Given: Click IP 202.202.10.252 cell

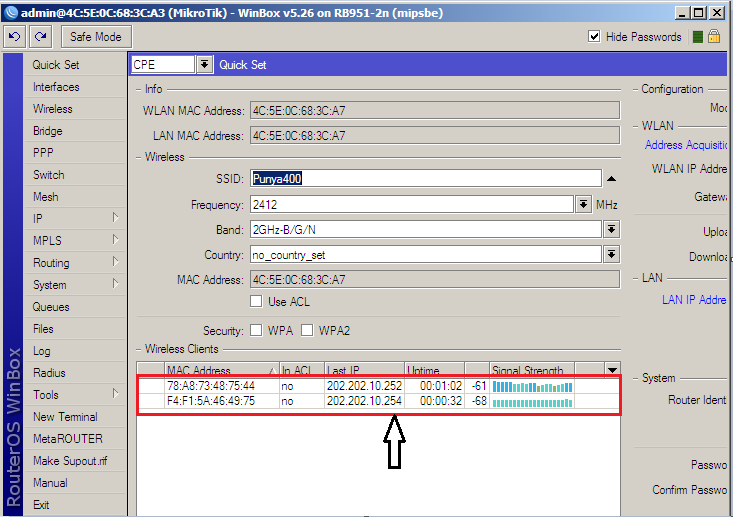Looking at the screenshot, I should [x=364, y=386].
